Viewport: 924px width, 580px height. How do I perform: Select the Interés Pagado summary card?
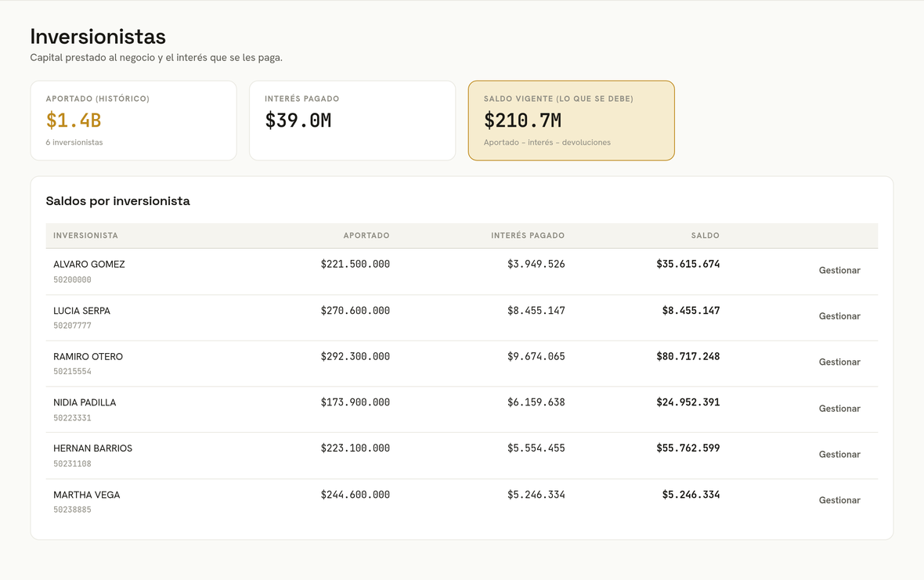pos(352,121)
